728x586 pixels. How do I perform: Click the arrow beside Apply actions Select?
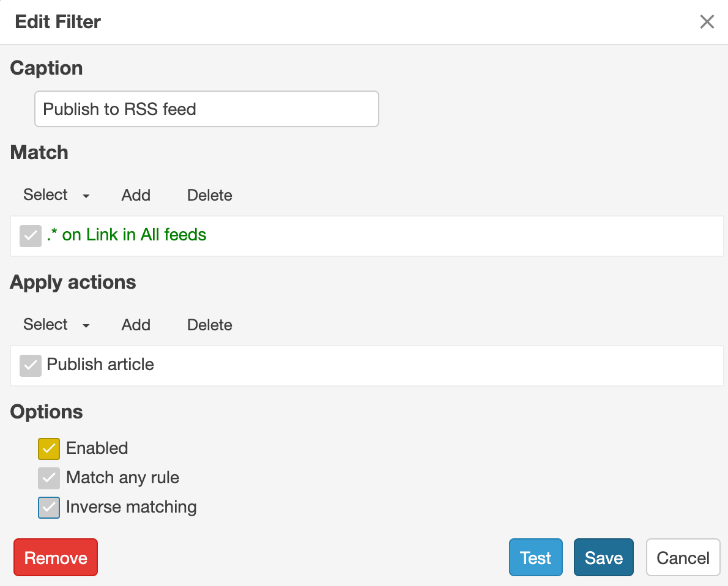[x=86, y=325]
